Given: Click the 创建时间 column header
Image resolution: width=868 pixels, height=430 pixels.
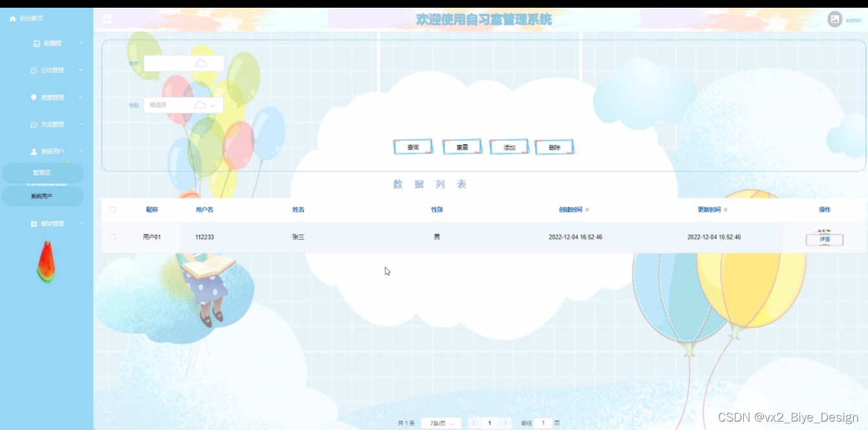Looking at the screenshot, I should [570, 210].
